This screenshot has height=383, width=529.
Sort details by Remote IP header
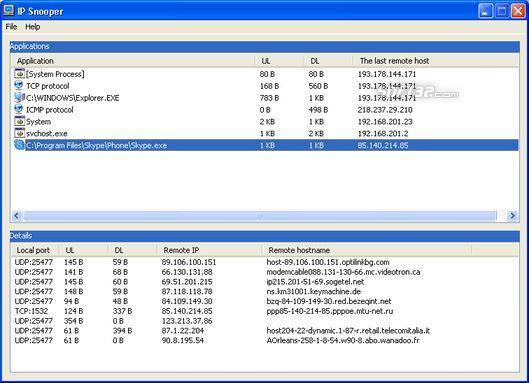pyautogui.click(x=210, y=250)
